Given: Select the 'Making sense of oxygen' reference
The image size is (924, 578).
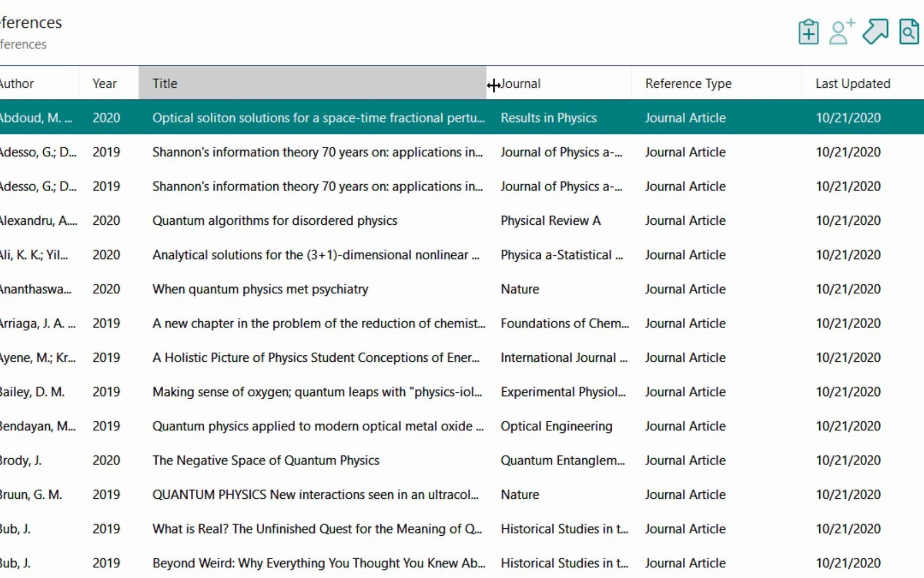Looking at the screenshot, I should 317,392.
